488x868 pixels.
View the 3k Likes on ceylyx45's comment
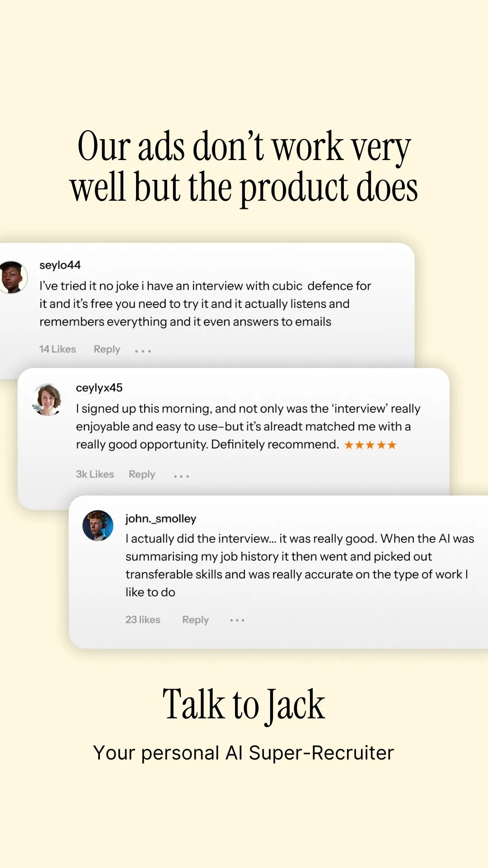[95, 474]
